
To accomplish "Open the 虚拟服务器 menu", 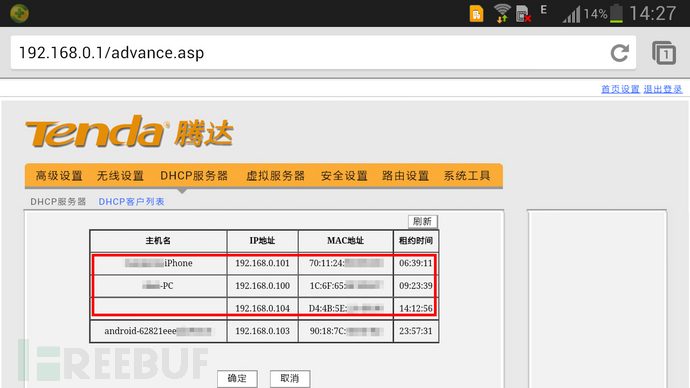I will tap(275, 176).
